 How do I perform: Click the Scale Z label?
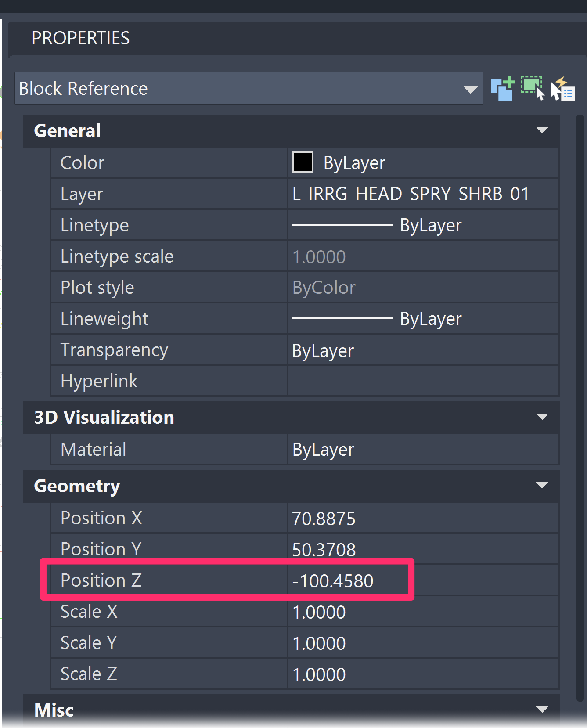(89, 674)
